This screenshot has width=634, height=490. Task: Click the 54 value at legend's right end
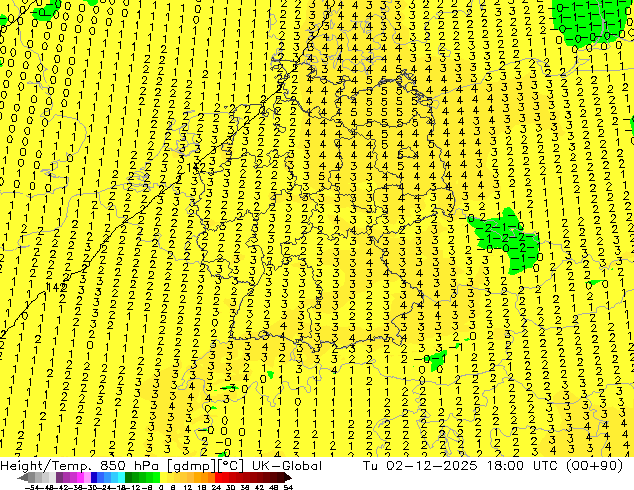coord(288,485)
